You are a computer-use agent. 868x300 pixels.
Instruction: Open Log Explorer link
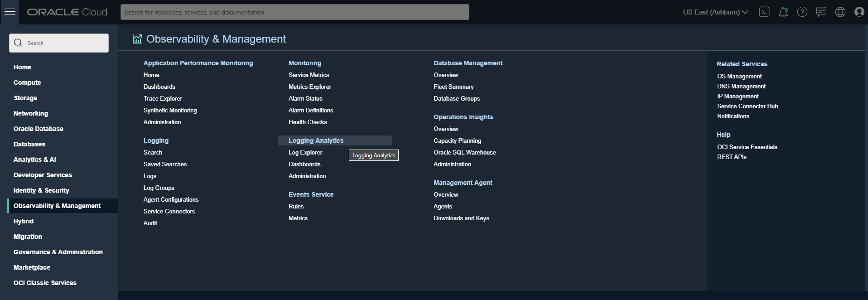pos(305,152)
